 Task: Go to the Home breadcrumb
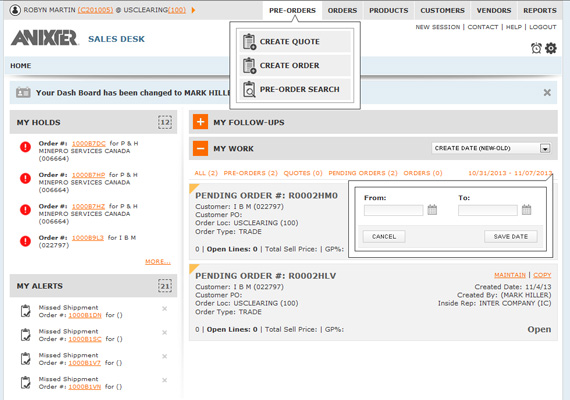point(21,66)
